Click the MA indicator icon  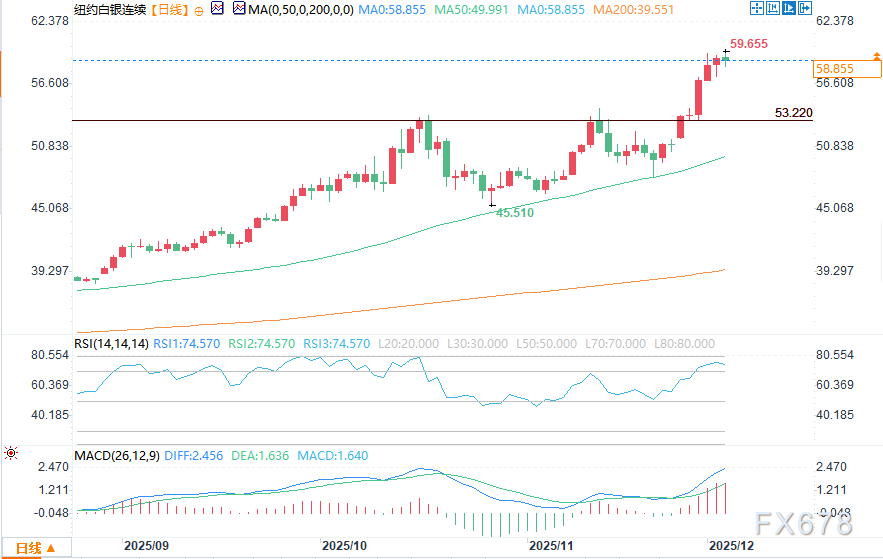(x=237, y=9)
